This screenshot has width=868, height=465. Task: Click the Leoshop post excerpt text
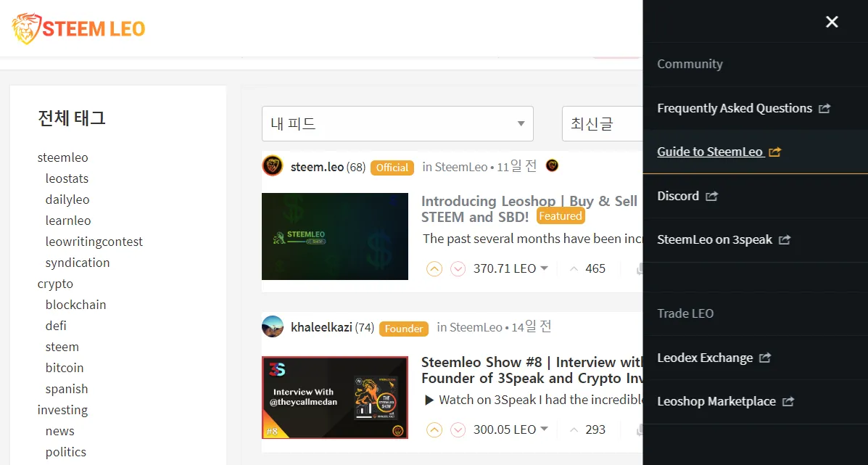pos(532,239)
